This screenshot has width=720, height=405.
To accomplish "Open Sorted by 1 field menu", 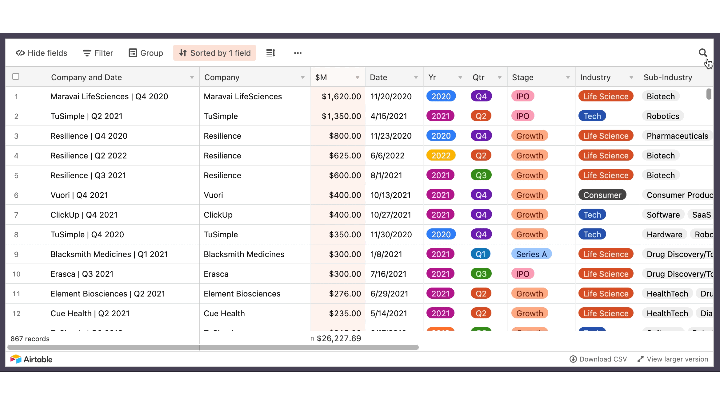I will point(214,53).
